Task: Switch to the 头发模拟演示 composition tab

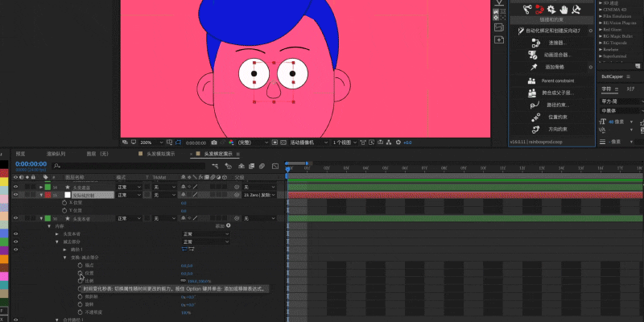Action: 161,154
